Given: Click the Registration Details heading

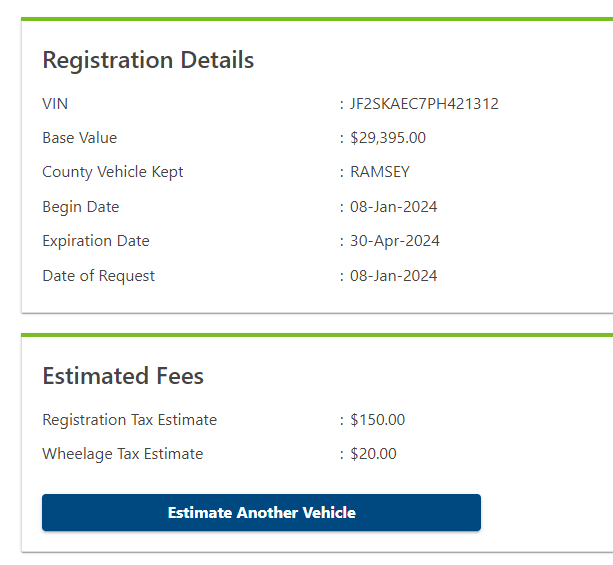Looking at the screenshot, I should (148, 60).
